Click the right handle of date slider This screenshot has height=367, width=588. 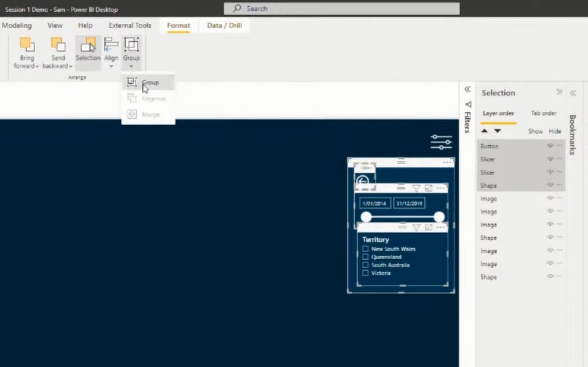[x=439, y=216]
